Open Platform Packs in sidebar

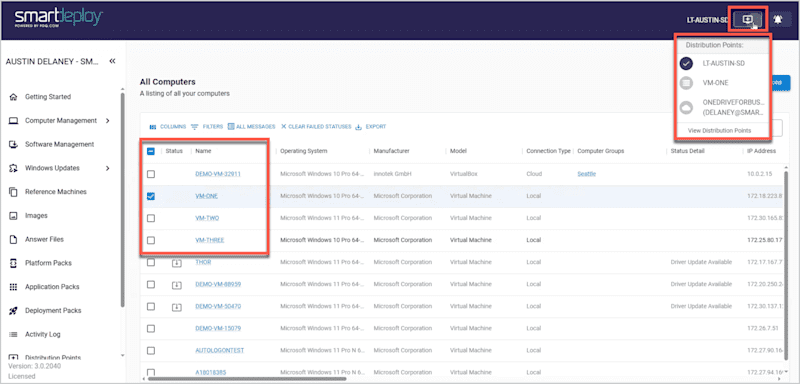coord(48,263)
